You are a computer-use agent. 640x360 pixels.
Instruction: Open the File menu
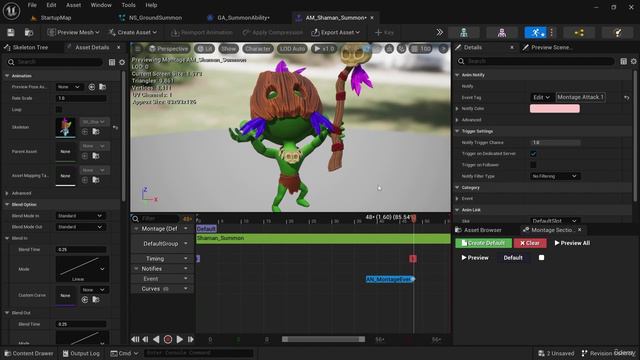(x=32, y=5)
